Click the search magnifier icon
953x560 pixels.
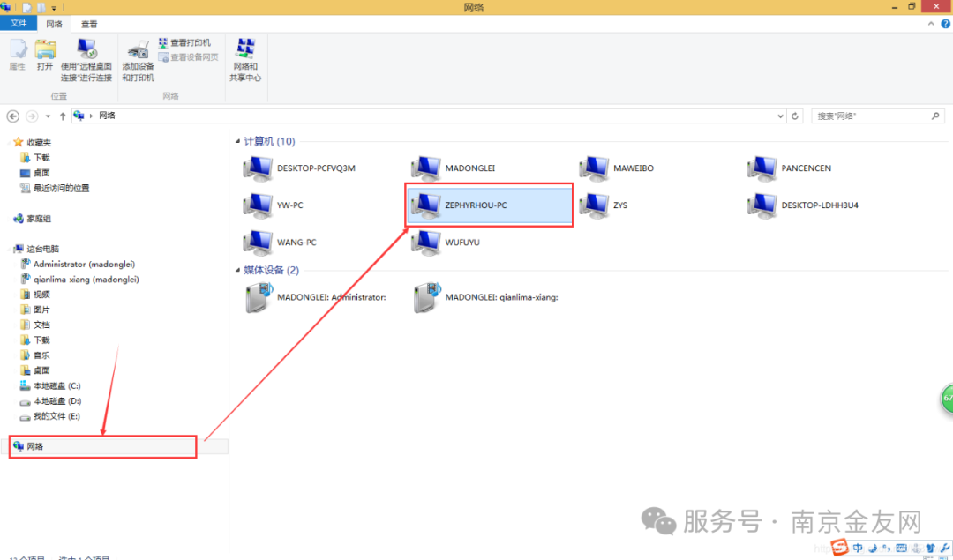(936, 116)
